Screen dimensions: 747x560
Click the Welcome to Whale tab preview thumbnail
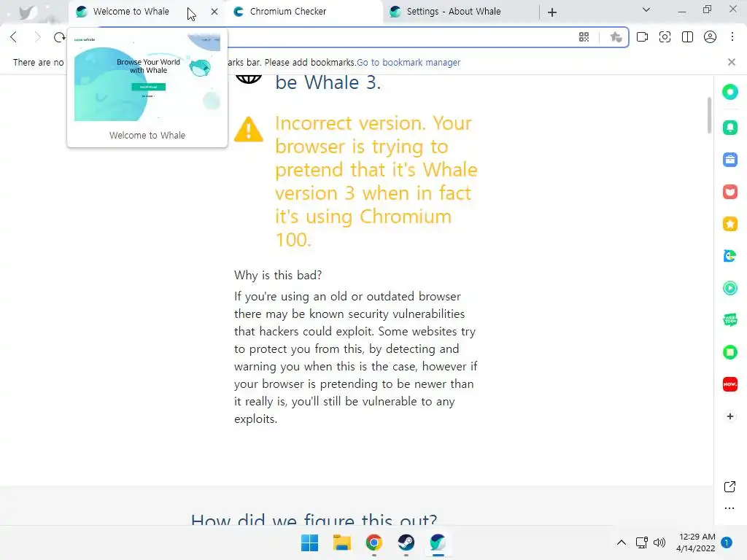pyautogui.click(x=147, y=77)
